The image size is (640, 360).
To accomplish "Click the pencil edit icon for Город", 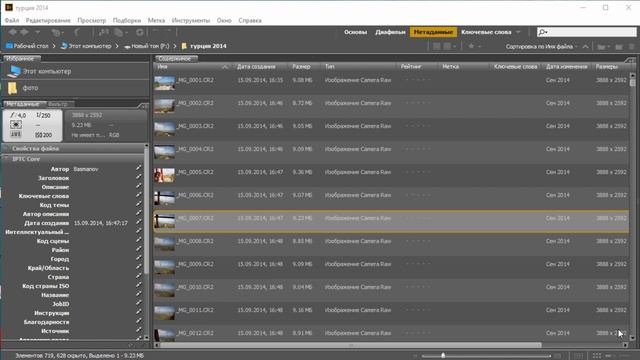I will pyautogui.click(x=139, y=258).
